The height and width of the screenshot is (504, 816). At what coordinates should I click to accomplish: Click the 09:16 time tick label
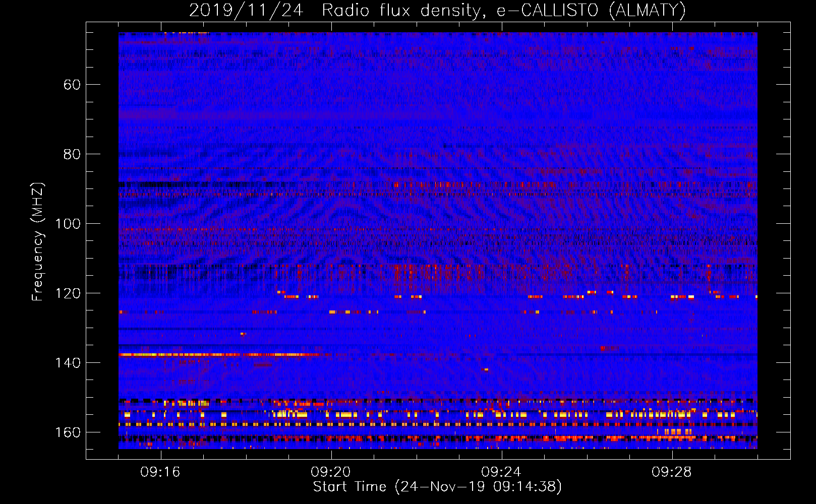(160, 472)
